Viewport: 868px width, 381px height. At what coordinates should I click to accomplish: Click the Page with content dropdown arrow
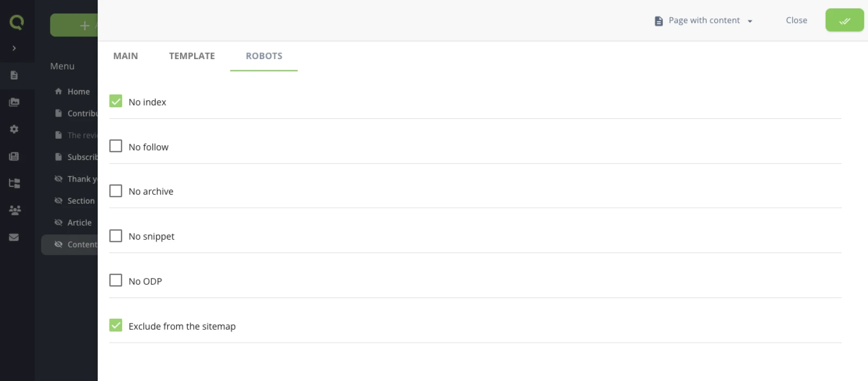click(750, 21)
